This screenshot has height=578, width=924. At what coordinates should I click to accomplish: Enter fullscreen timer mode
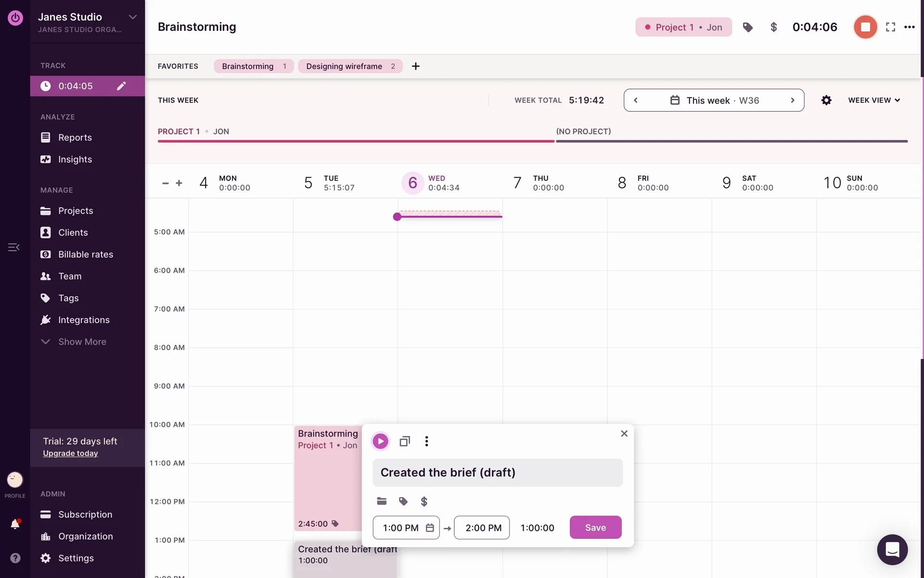click(890, 27)
